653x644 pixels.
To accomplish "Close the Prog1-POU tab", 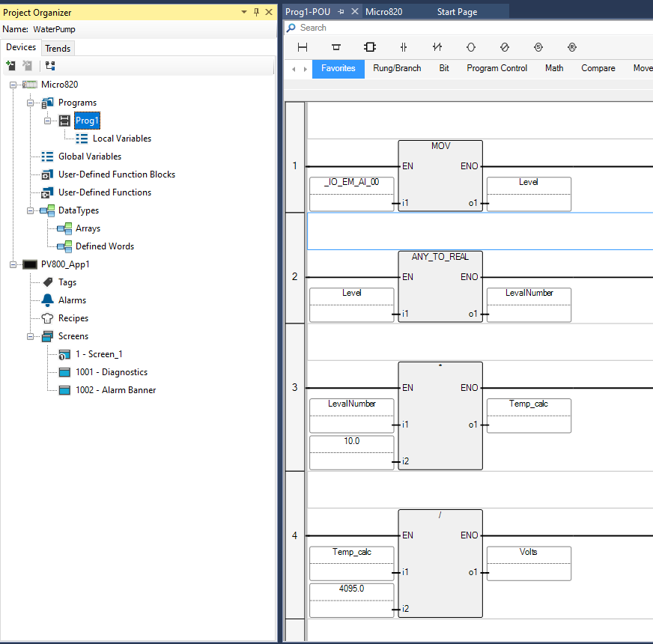I will tap(355, 12).
